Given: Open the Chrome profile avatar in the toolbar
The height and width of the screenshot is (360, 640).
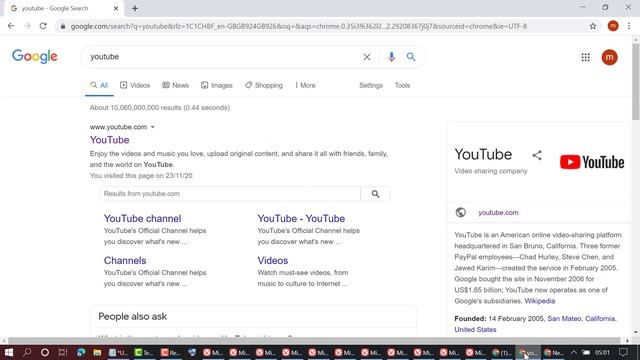Looking at the screenshot, I should tap(613, 26).
